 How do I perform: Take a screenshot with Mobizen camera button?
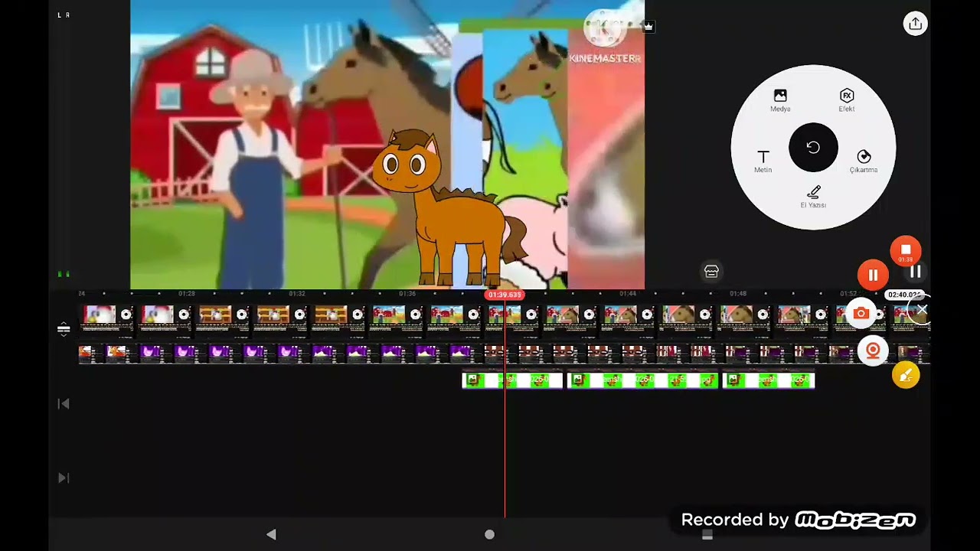click(x=861, y=314)
